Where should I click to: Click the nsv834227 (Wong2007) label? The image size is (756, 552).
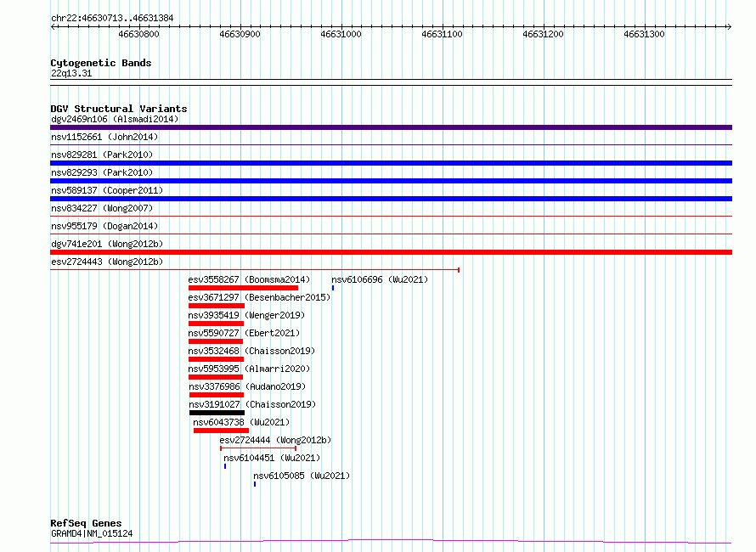click(x=102, y=208)
